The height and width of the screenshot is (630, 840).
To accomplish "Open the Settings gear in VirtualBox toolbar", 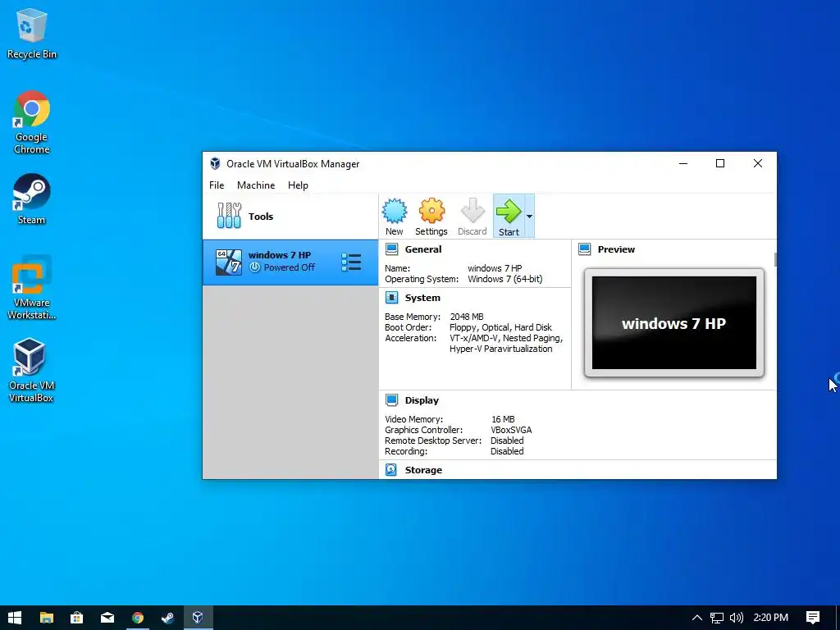I will point(431,217).
